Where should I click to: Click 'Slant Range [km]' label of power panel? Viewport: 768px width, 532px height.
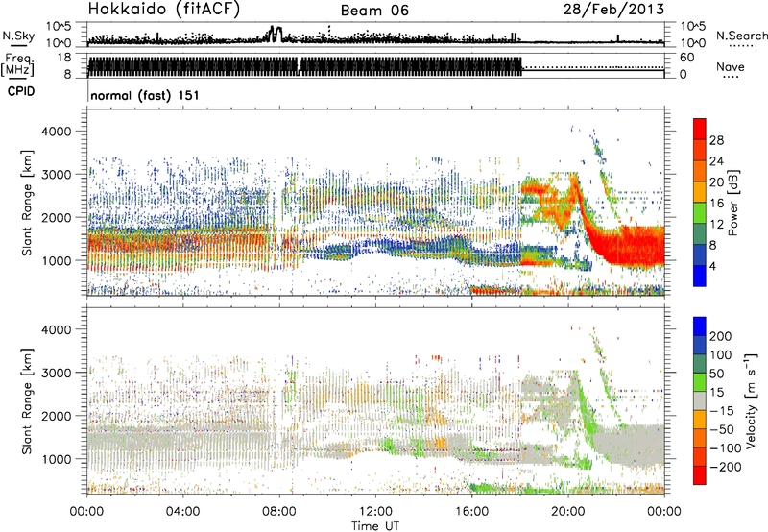pos(27,203)
